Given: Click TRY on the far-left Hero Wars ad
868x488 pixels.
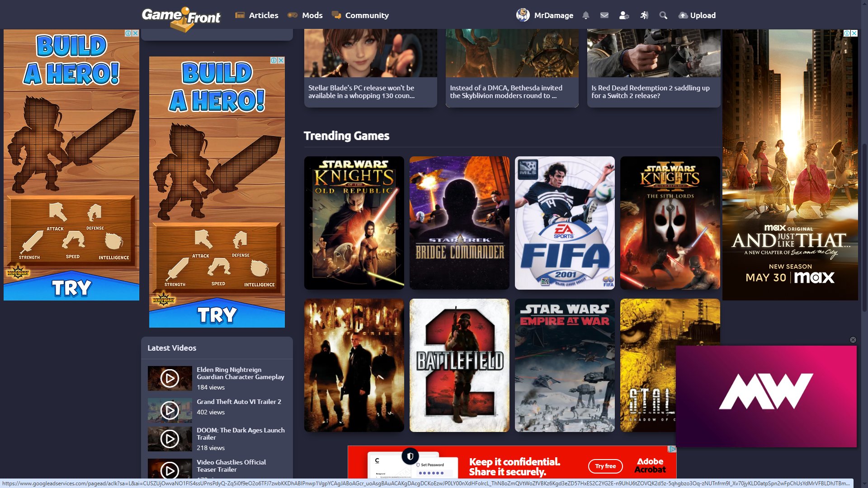Looking at the screenshot, I should 71,287.
